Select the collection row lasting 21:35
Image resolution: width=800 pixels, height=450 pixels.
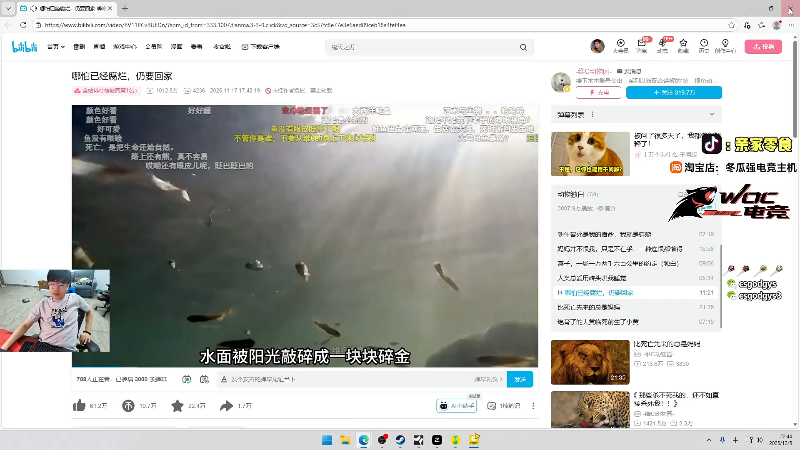[x=635, y=307]
